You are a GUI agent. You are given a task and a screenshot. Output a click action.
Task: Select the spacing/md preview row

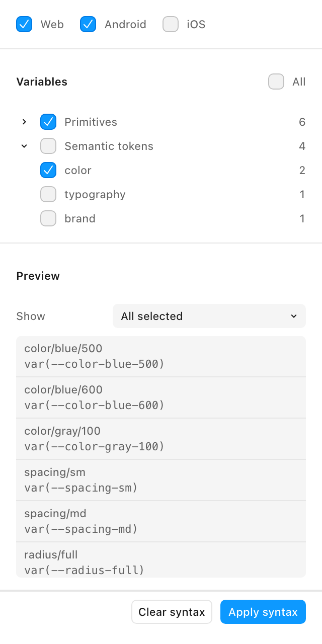[x=161, y=521]
